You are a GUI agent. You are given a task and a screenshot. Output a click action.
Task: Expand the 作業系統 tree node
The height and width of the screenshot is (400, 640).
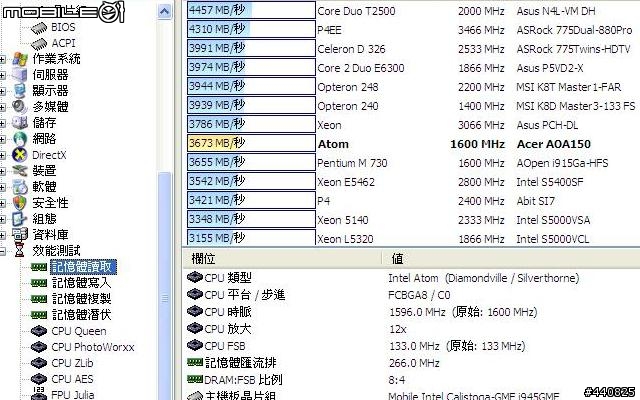[x=2, y=59]
